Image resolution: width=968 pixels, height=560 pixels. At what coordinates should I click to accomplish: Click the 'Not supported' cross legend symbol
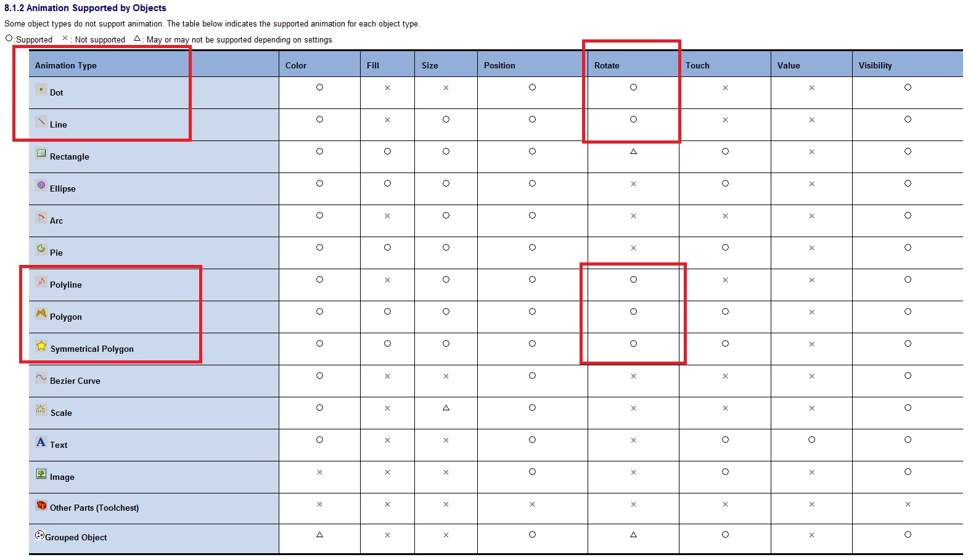[x=65, y=38]
